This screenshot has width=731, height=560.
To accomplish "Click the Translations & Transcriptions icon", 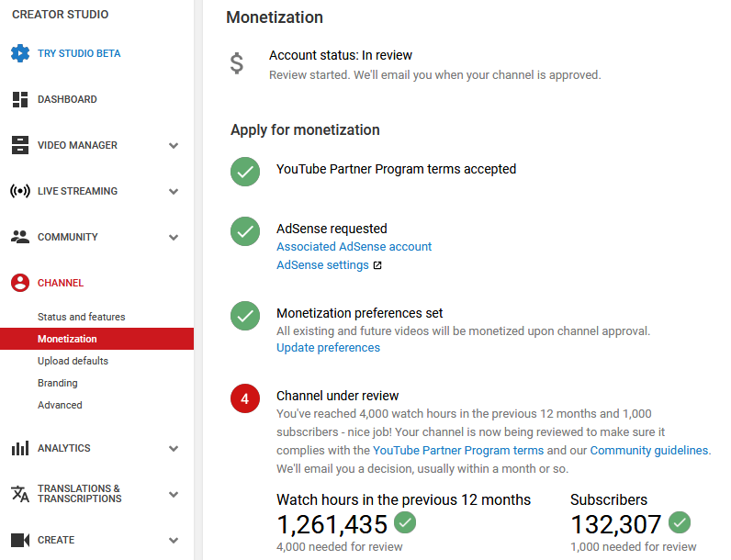I will point(20,494).
